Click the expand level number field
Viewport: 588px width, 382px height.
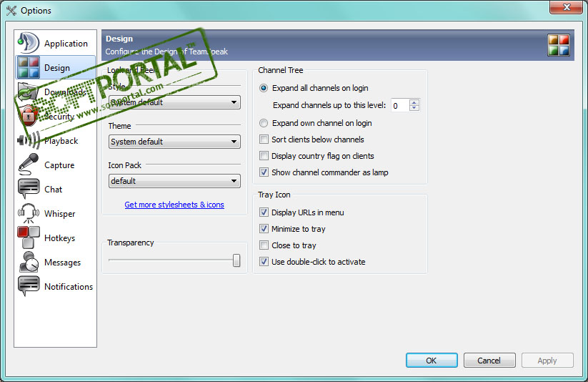pos(400,106)
